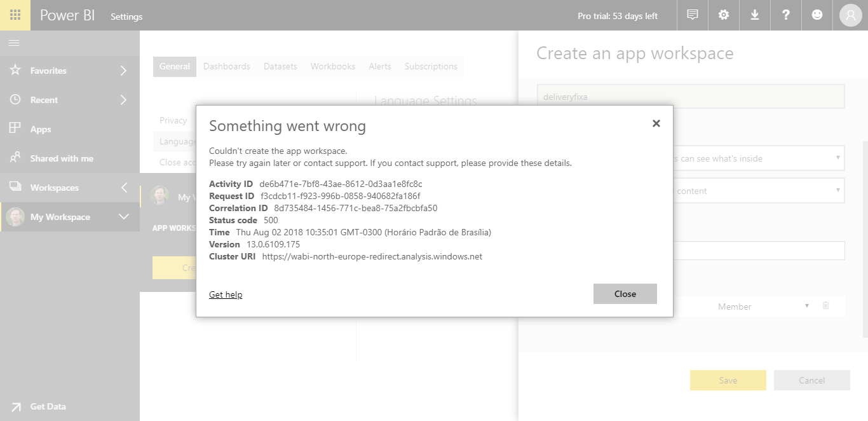868x421 pixels.
Task: Click the Close button in the error dialog
Action: [x=625, y=294]
